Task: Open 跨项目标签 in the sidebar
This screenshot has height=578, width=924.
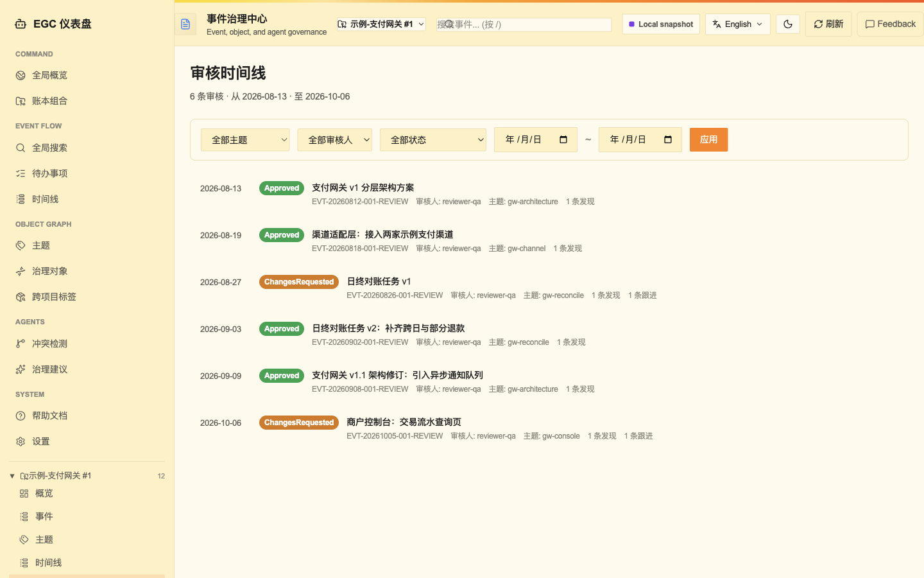Action: click(x=87, y=297)
